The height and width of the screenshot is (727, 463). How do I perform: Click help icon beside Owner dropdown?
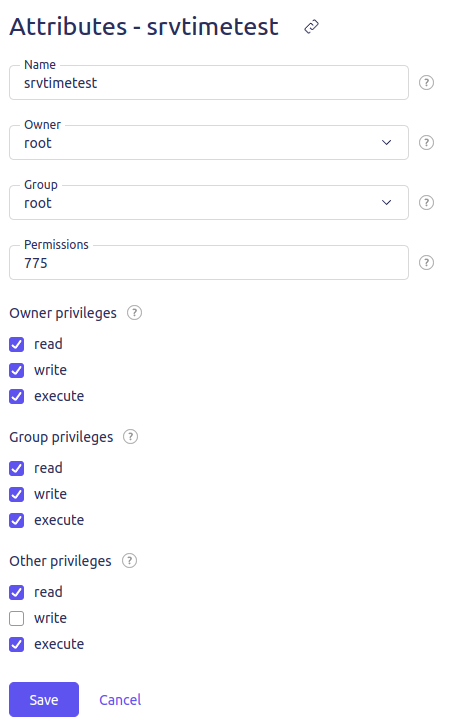(426, 142)
